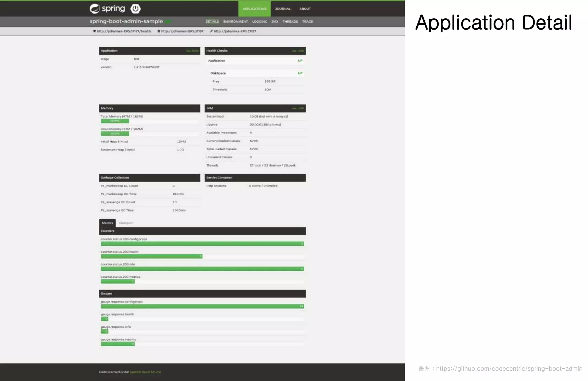The height and width of the screenshot is (381, 588).
Task: Select the Details sub-tab
Action: 212,22
